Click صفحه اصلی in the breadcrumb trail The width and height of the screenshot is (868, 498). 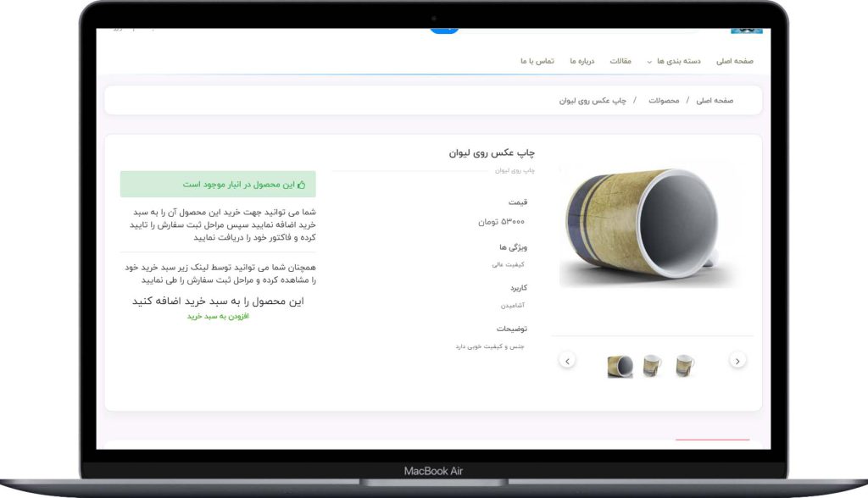click(715, 101)
